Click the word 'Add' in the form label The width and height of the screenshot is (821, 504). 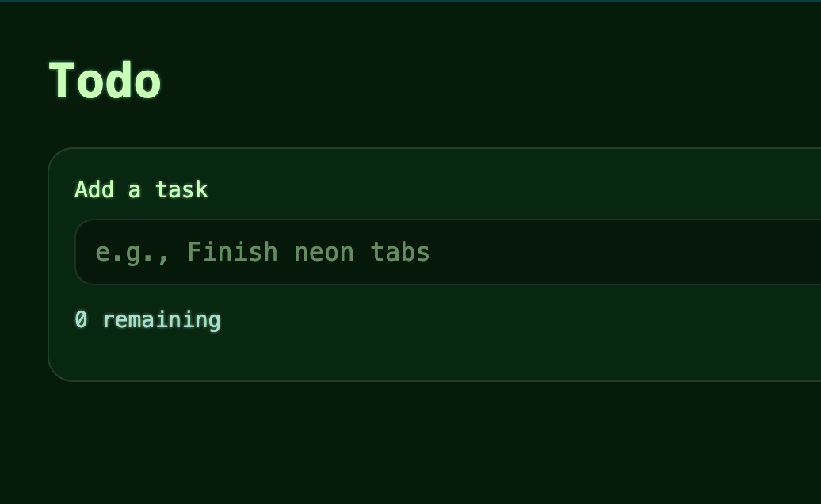94,189
